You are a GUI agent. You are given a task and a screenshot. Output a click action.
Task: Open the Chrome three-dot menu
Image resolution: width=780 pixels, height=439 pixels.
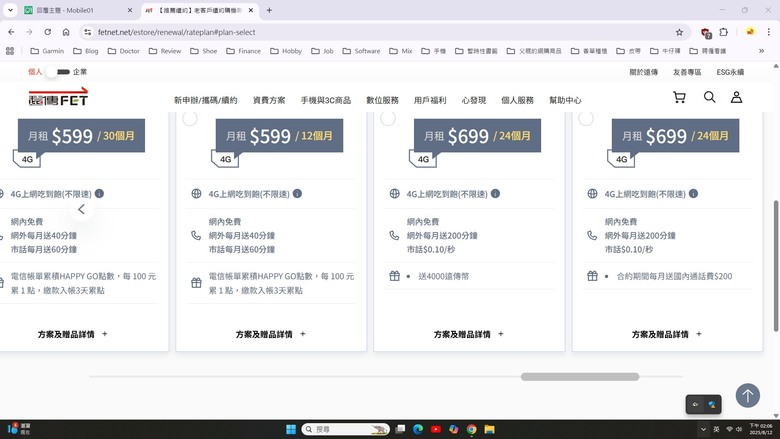(769, 32)
